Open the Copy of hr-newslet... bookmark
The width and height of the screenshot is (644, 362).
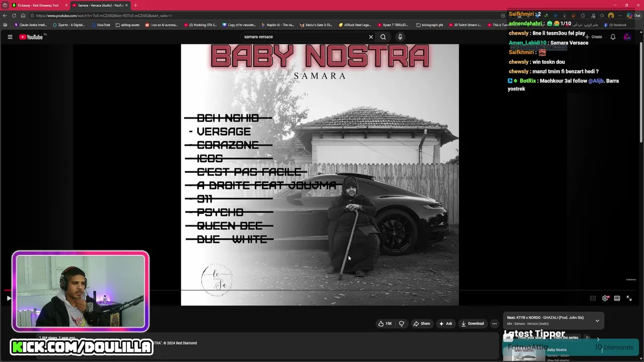[x=239, y=25]
